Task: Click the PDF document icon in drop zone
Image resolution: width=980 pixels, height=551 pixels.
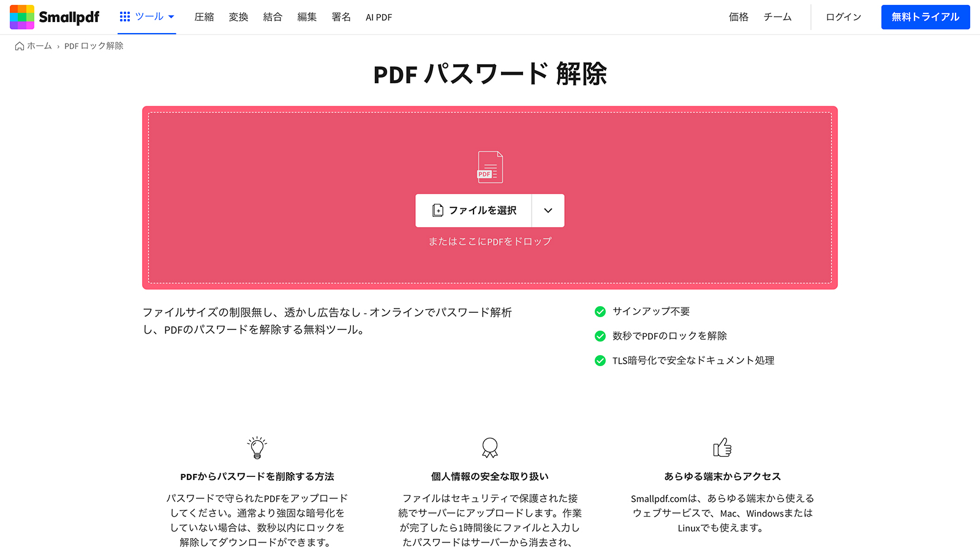Action: pyautogui.click(x=490, y=167)
